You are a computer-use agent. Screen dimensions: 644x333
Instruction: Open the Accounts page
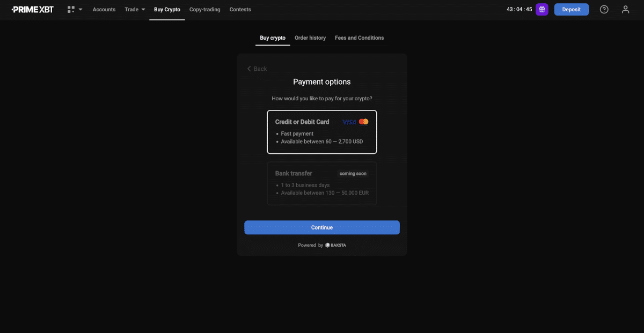coord(104,10)
